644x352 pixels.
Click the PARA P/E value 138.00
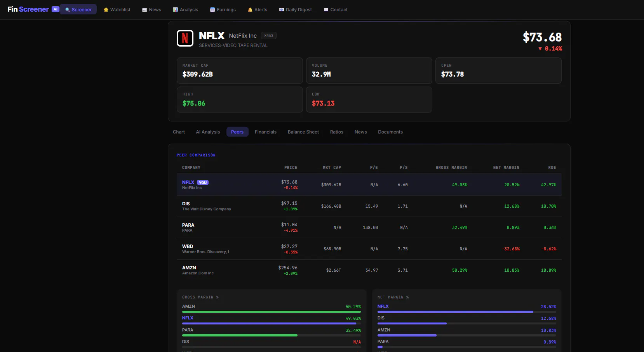click(x=371, y=228)
